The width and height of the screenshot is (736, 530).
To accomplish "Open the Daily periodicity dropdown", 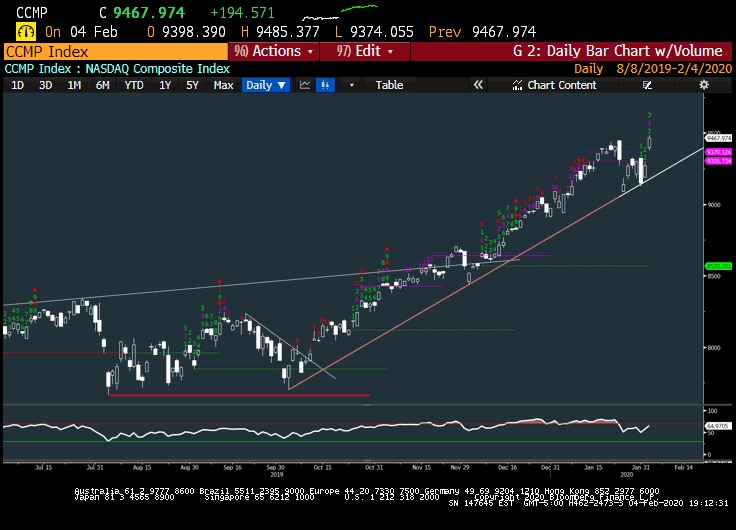I will click(266, 85).
